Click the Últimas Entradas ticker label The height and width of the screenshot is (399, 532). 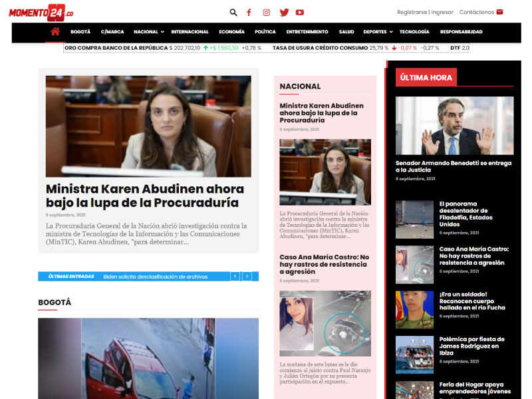pos(71,277)
